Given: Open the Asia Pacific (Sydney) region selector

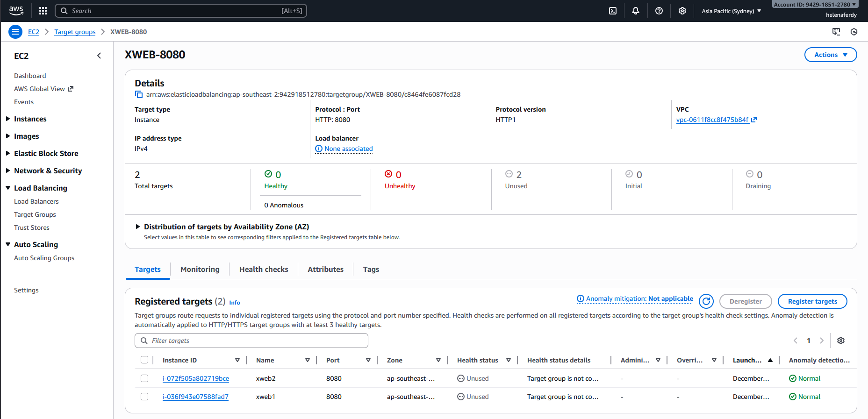Looking at the screenshot, I should tap(731, 11).
